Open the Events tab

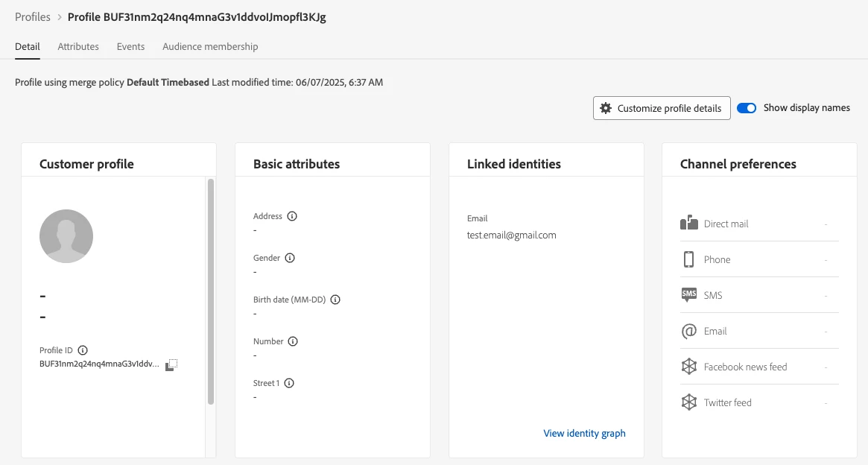[130, 46]
